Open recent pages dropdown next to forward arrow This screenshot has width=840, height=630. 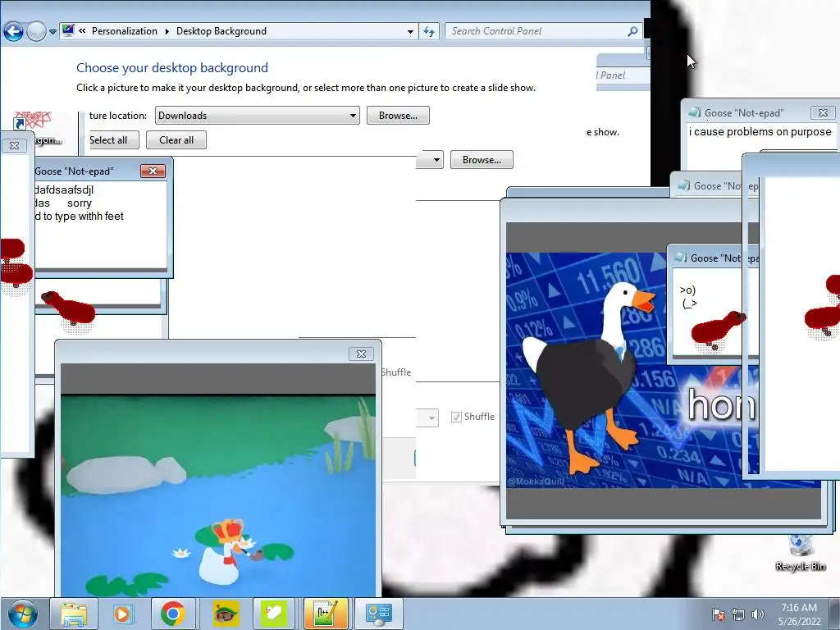pyautogui.click(x=52, y=32)
